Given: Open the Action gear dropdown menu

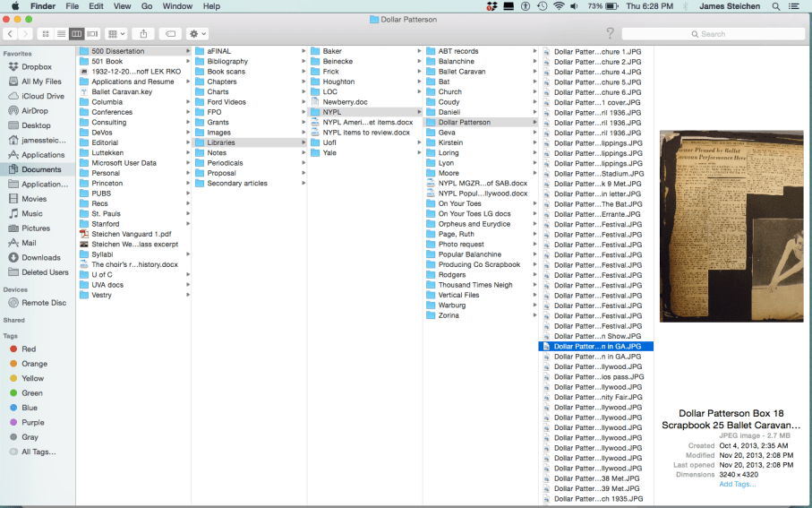Looking at the screenshot, I should point(197,34).
